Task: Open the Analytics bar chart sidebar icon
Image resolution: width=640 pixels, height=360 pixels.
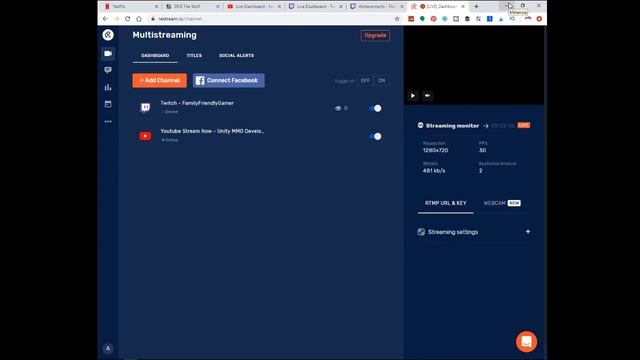Action: pos(108,87)
